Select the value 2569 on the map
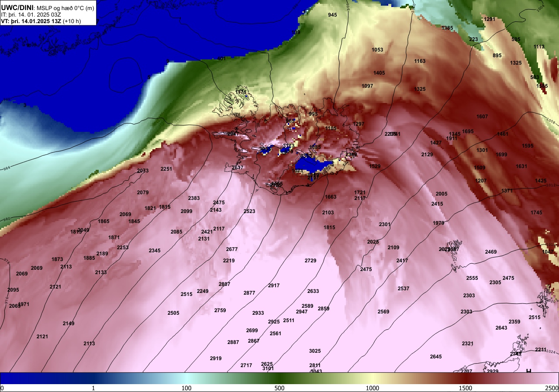This screenshot has width=559, height=392. point(383,312)
